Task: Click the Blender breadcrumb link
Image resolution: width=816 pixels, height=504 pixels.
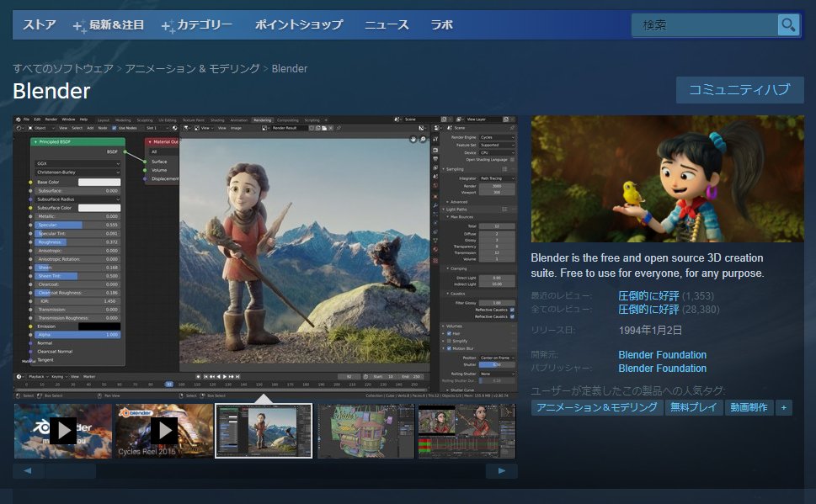Action: pos(290,69)
